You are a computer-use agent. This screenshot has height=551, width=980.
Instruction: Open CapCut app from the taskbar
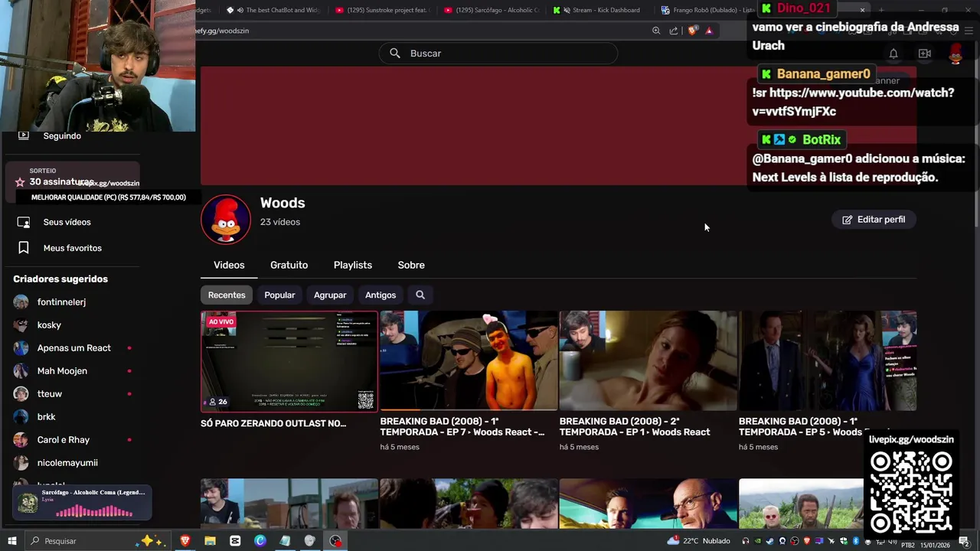click(235, 541)
